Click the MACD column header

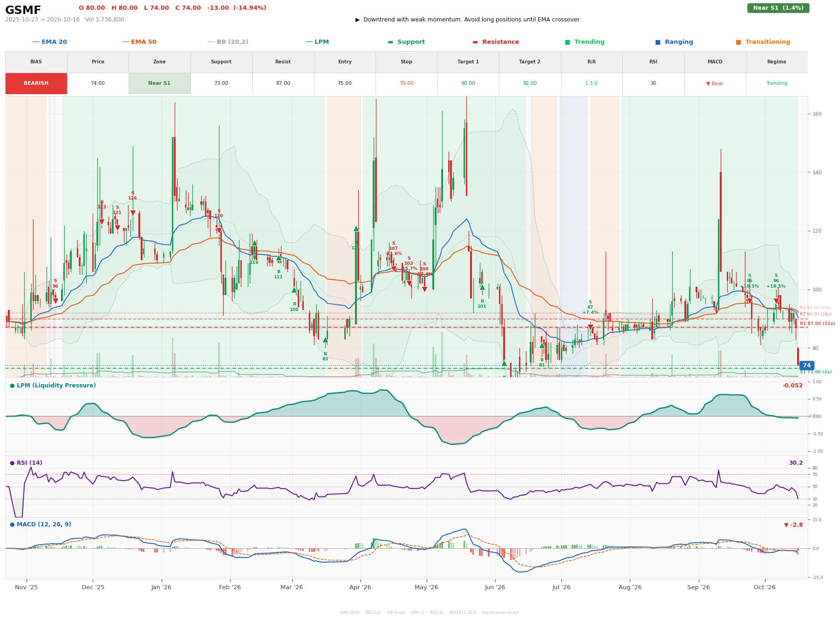[715, 62]
